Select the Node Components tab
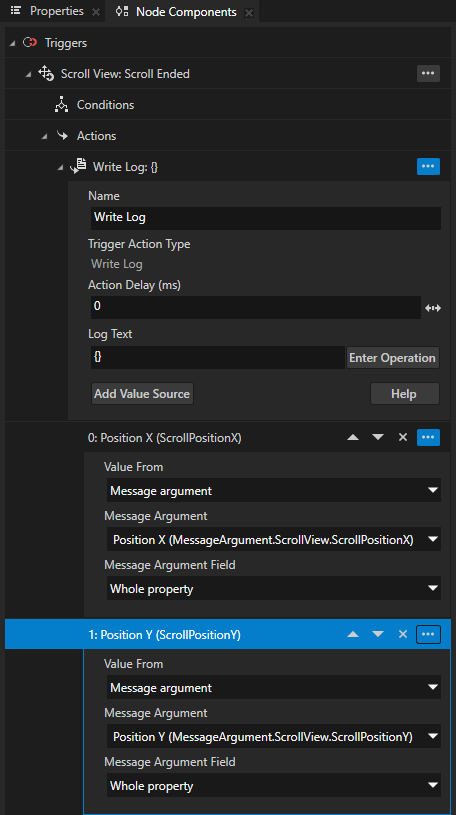Screen dimensions: 456x815 coord(186,11)
